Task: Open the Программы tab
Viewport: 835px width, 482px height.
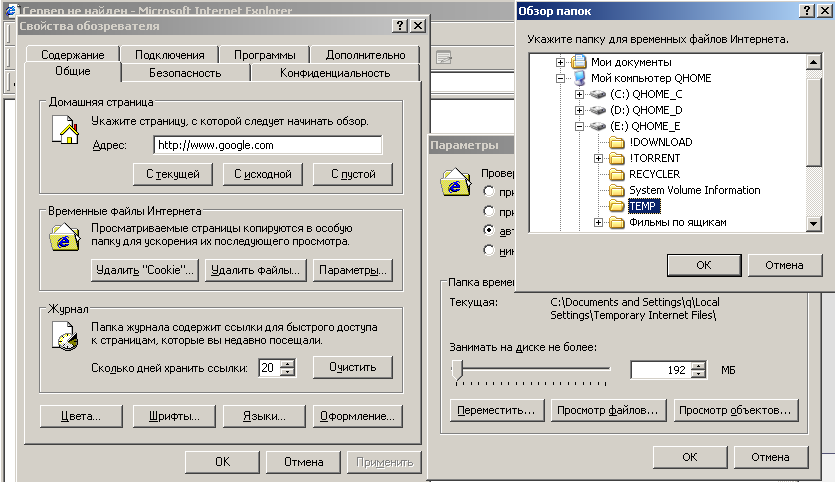Action: point(265,55)
